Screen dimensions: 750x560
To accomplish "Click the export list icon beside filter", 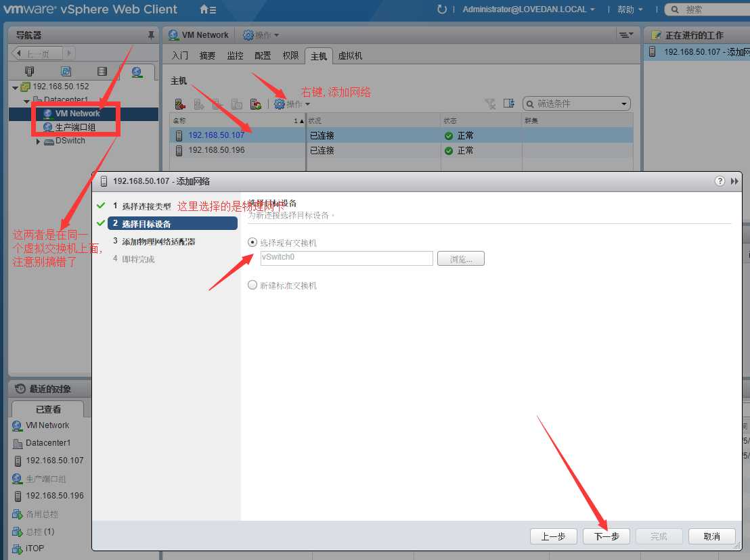I will click(508, 103).
